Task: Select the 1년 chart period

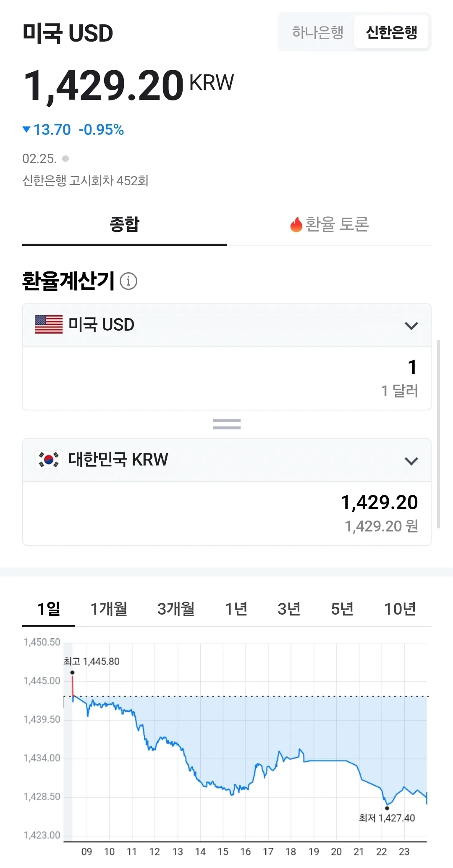Action: click(236, 609)
